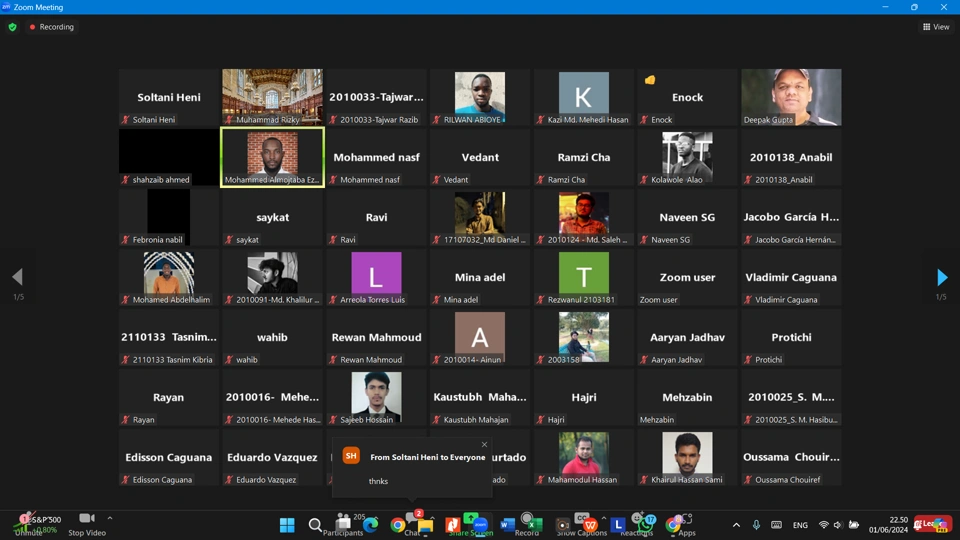Select Arreola Torres Luis's purple L tile

pyautogui.click(x=376, y=277)
